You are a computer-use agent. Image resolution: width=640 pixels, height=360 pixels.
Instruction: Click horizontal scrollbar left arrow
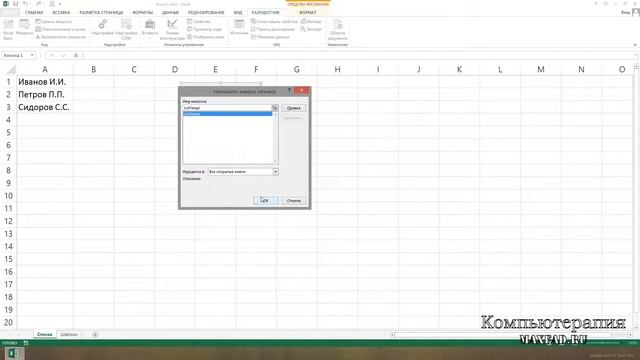(x=392, y=335)
